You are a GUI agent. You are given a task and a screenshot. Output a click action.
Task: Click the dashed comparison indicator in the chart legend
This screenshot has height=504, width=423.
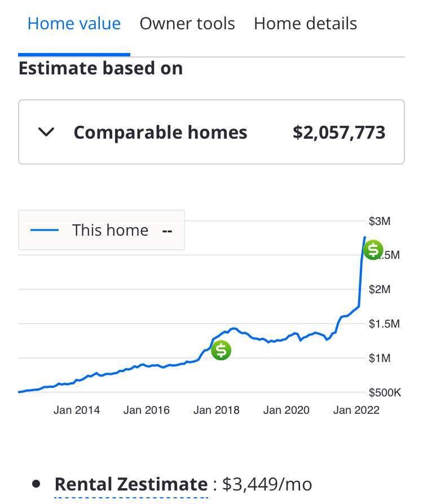pos(166,230)
